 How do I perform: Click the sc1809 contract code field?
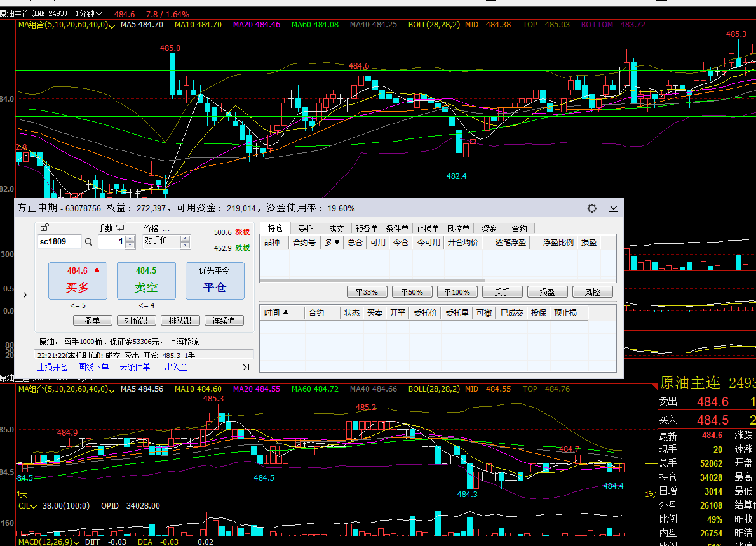(60, 242)
